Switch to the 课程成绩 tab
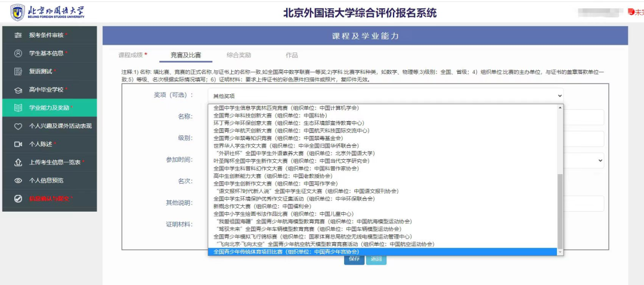The height and width of the screenshot is (285, 644). point(132,55)
